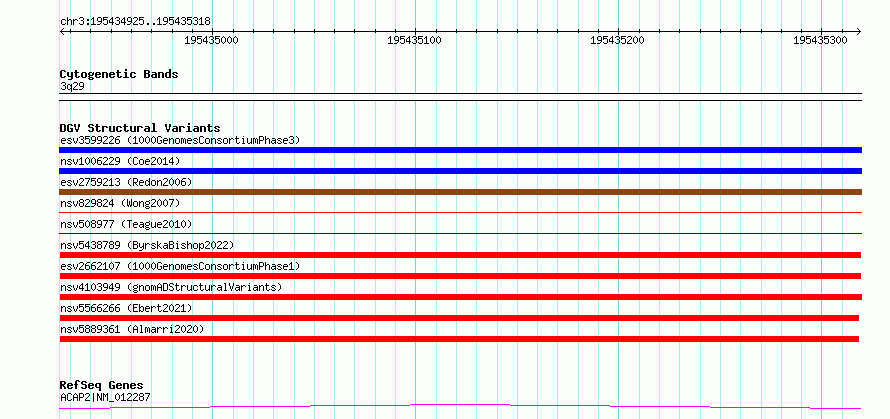Select the 3q29 cytogenetic band track
The image size is (890, 419).
(x=460, y=97)
